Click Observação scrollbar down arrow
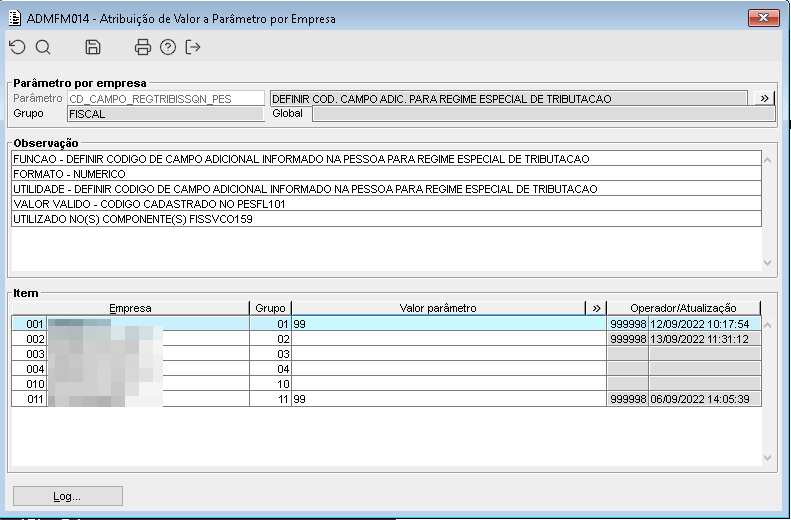 pyautogui.click(x=768, y=262)
